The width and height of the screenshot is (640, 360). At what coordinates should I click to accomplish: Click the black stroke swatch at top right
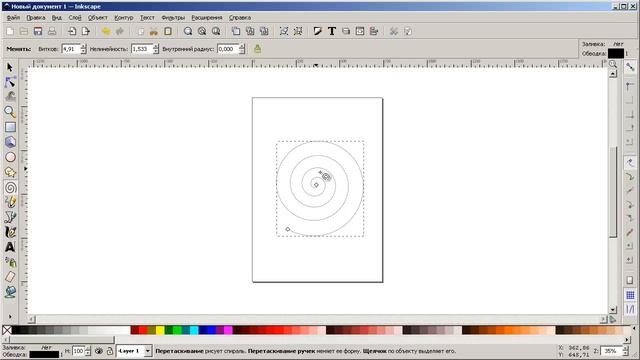616,53
